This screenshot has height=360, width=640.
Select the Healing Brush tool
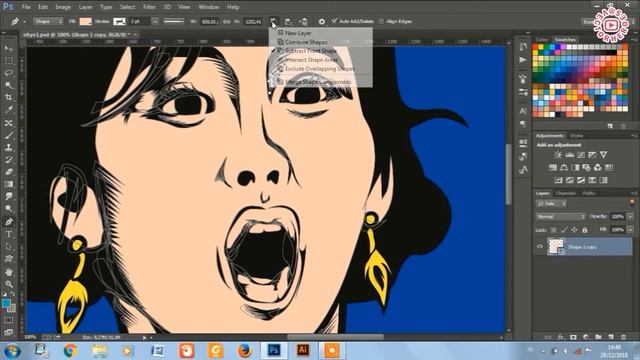tap(9, 122)
